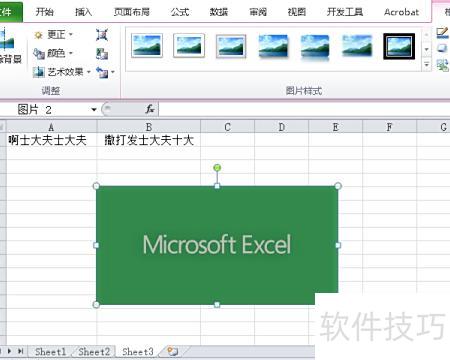
Task: Select cell B1 containing 撒打发士大夫
Action: pyautogui.click(x=149, y=140)
